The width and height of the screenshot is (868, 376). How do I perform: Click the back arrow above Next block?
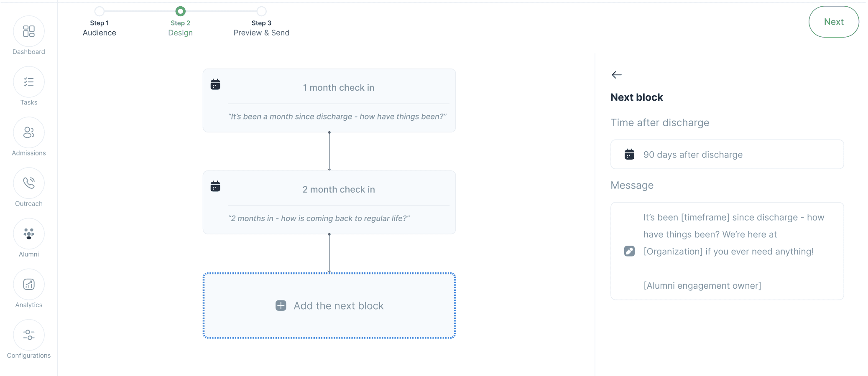pyautogui.click(x=617, y=75)
